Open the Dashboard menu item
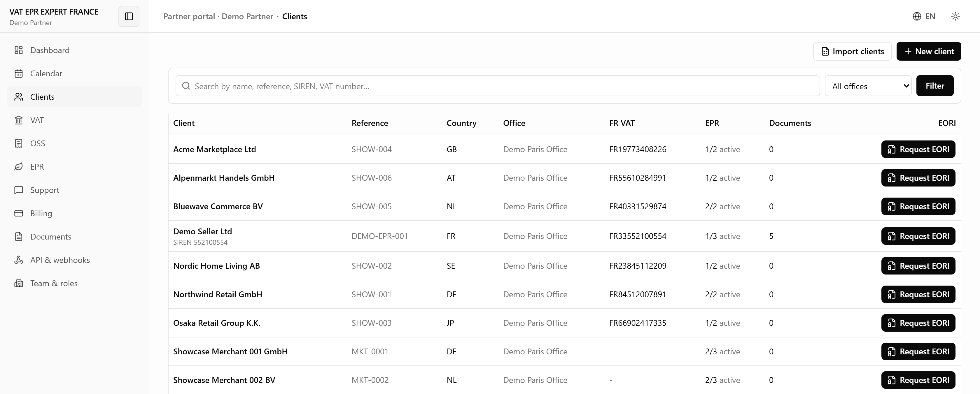 [74, 50]
